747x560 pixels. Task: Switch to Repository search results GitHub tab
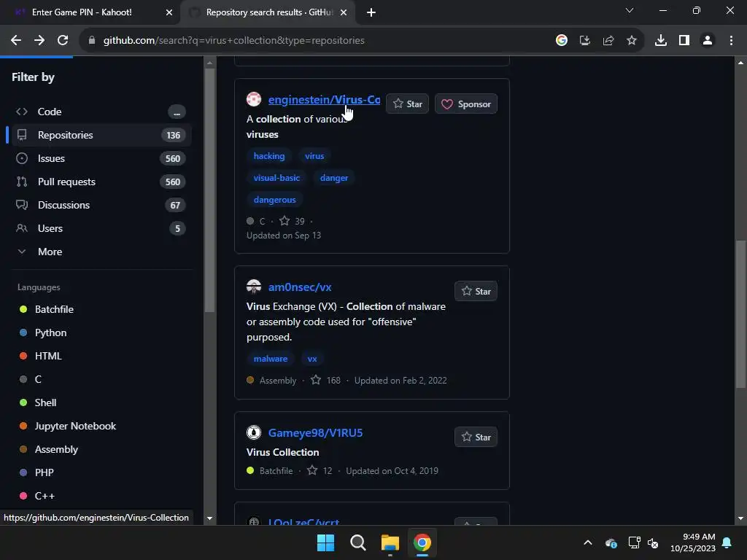coord(268,12)
